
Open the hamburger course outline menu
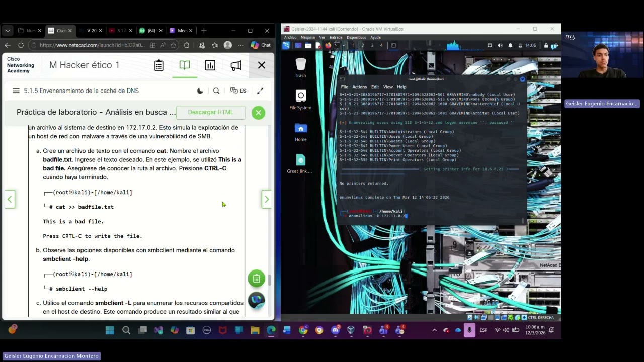pos(16,91)
